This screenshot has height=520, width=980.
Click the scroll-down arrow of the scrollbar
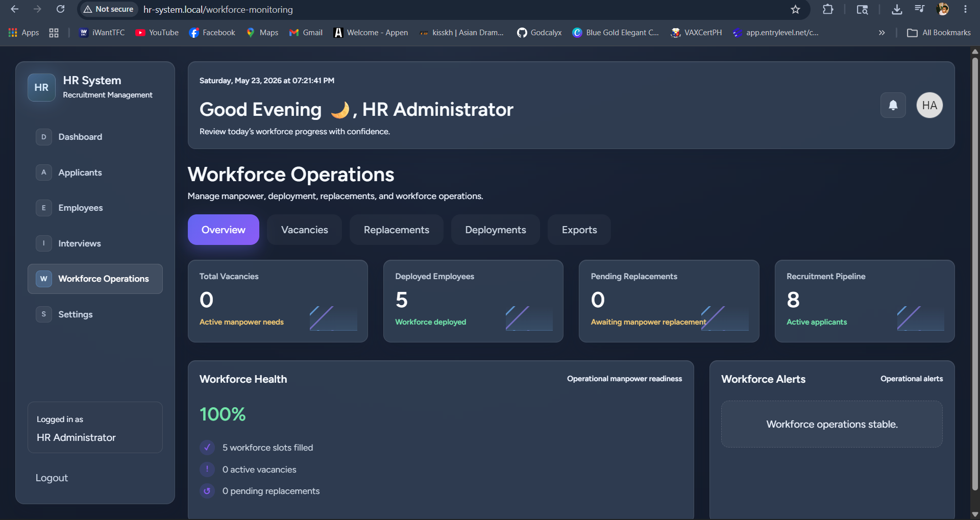[975, 514]
